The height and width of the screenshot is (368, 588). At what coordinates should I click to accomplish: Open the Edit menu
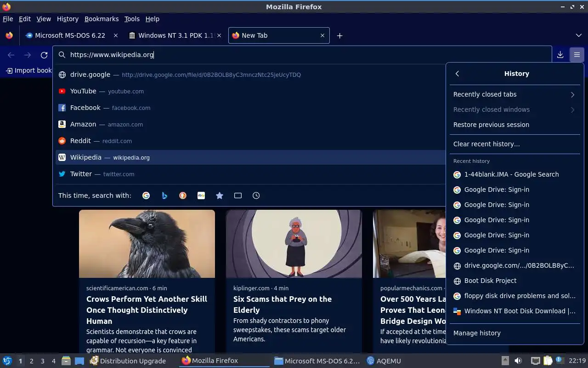pos(25,19)
